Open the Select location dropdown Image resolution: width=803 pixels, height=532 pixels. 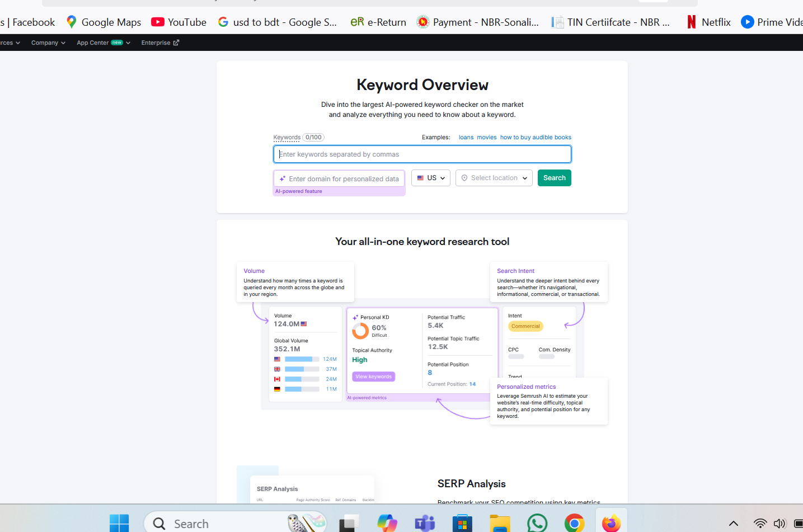tap(494, 178)
